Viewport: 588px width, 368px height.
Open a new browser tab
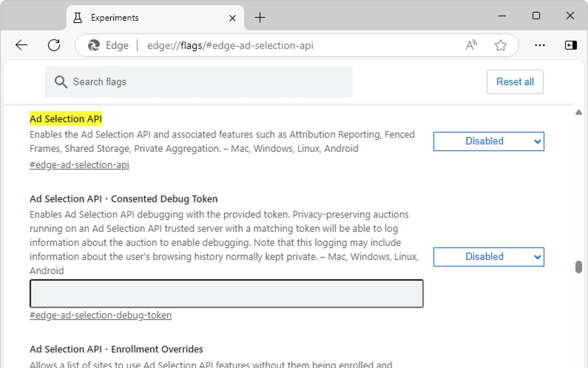point(260,17)
